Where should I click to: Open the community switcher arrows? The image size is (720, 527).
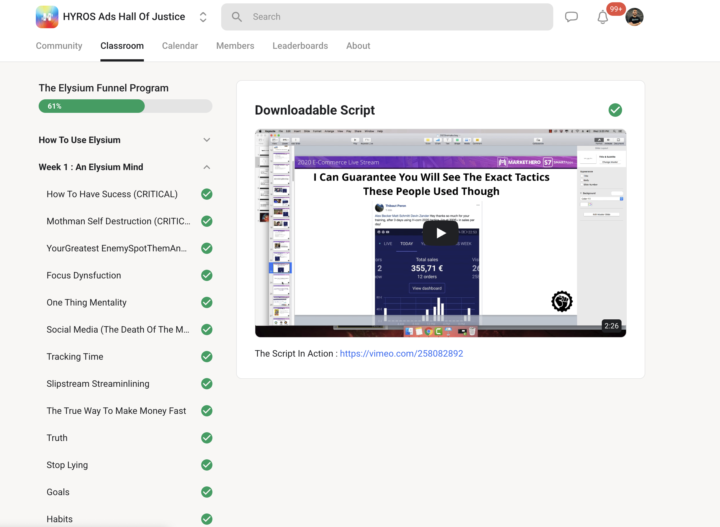(x=203, y=17)
